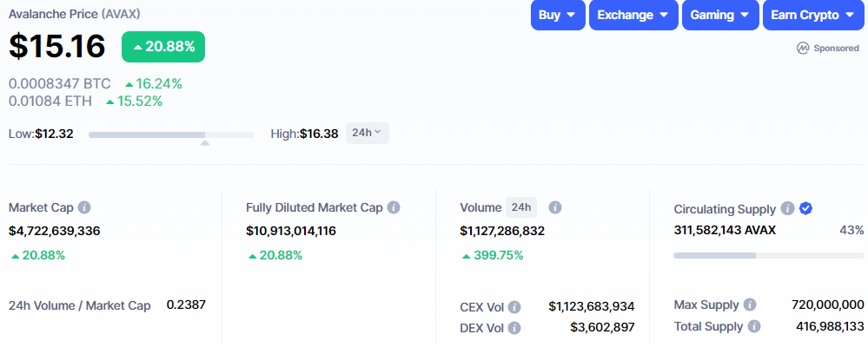This screenshot has height=354, width=868.
Task: Open the Circulating Supply info icon
Action: coord(788,208)
